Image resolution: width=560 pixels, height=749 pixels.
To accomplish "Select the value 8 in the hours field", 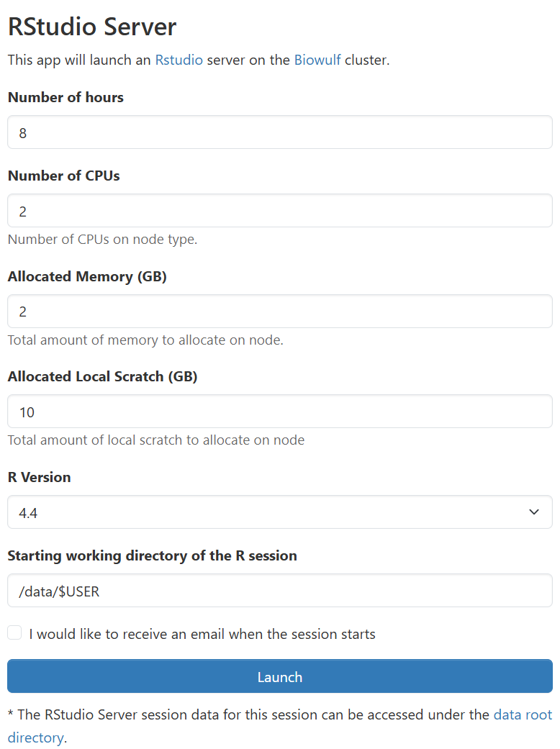I will point(22,132).
